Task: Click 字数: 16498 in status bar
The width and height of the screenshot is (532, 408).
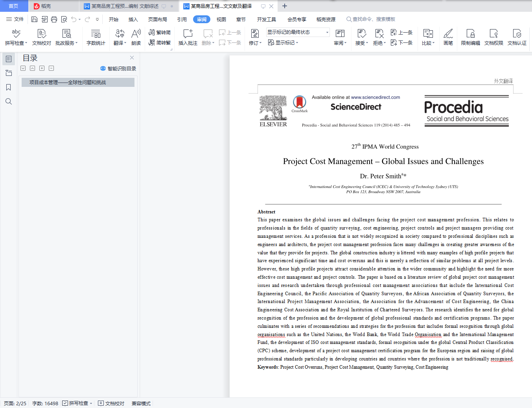Action: coord(45,403)
